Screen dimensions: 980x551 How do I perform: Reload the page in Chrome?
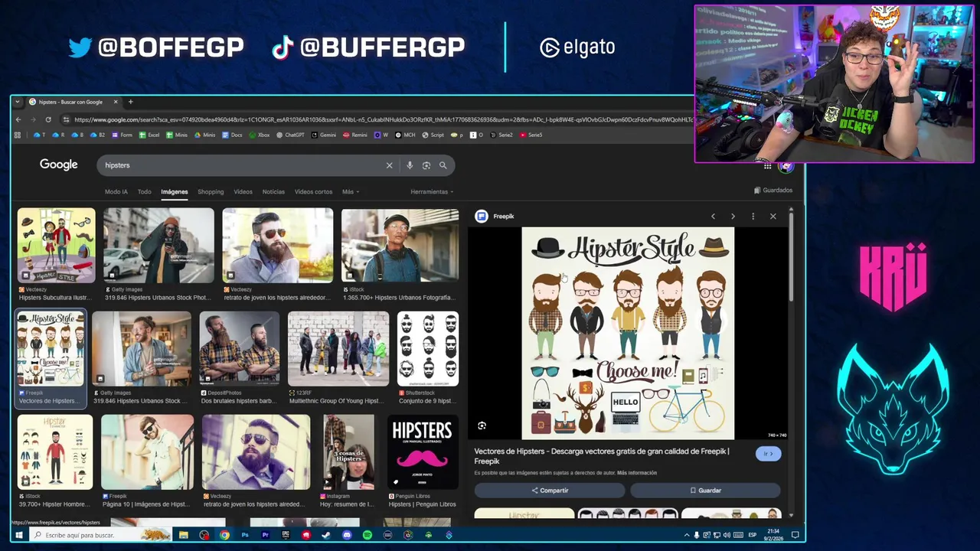click(x=48, y=119)
